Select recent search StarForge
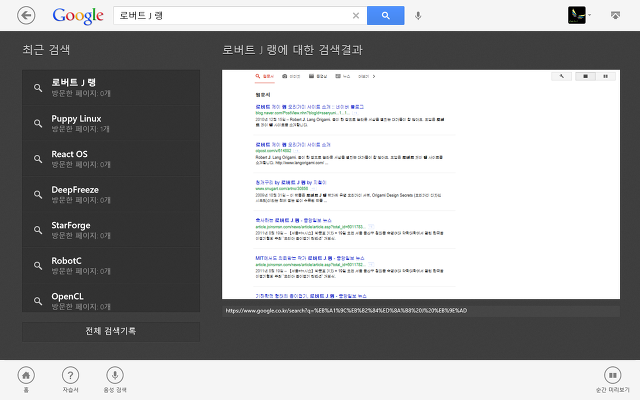 pyautogui.click(x=111, y=230)
